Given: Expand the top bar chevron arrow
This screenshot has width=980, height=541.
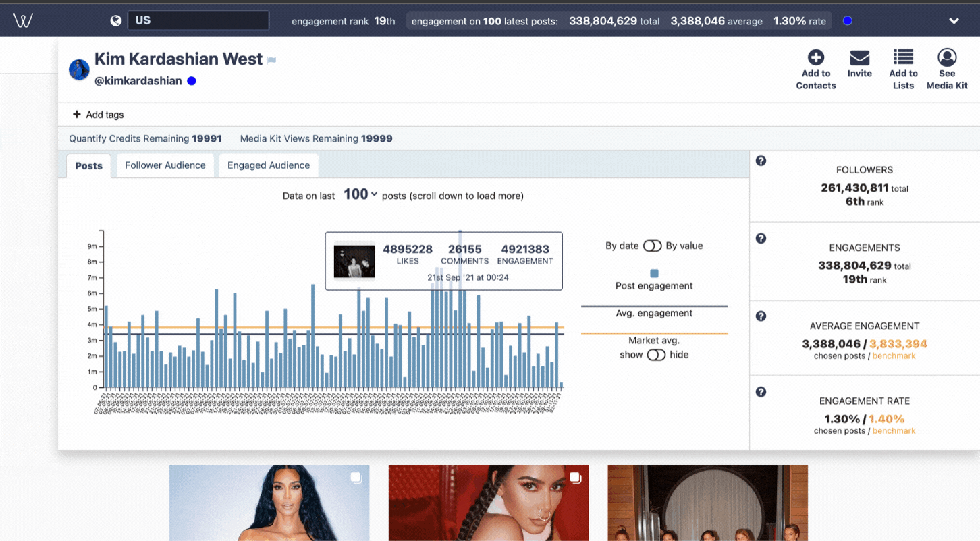Looking at the screenshot, I should [954, 21].
